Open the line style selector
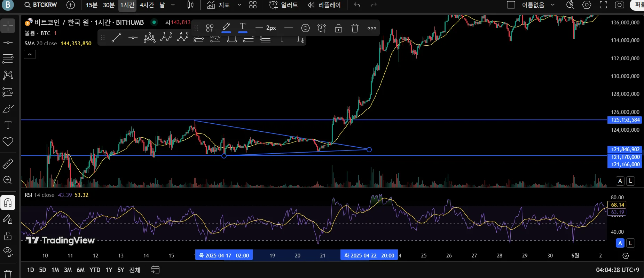644x278 pixels. tap(289, 28)
